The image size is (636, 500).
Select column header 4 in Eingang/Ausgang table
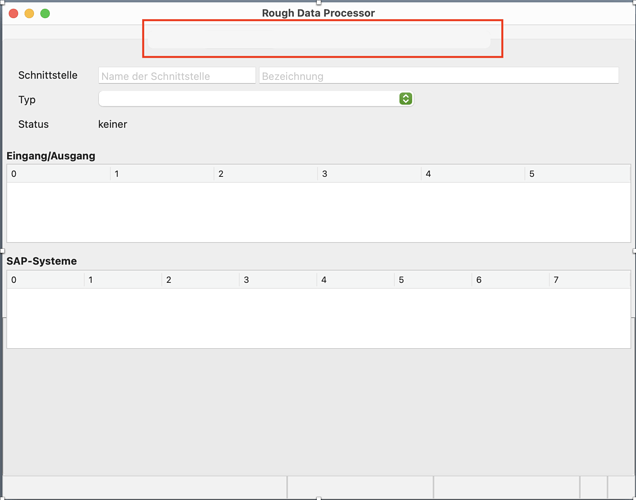473,174
